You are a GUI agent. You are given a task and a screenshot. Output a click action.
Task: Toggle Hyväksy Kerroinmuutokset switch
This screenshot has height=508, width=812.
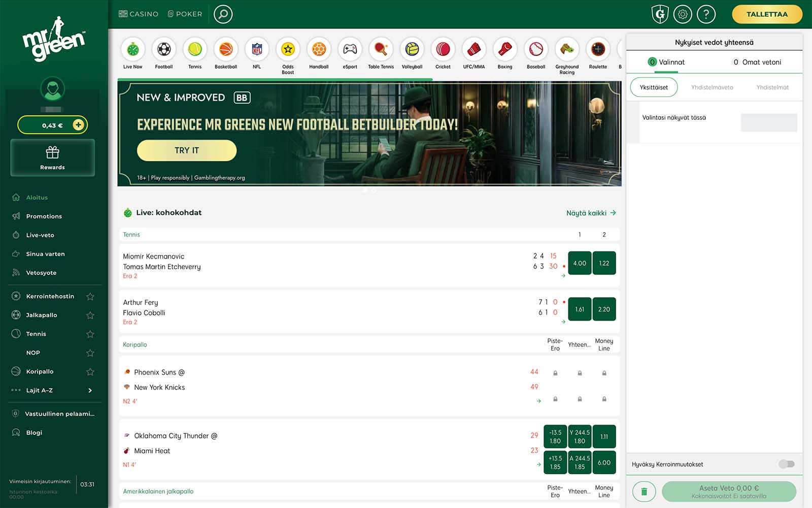[x=786, y=464]
